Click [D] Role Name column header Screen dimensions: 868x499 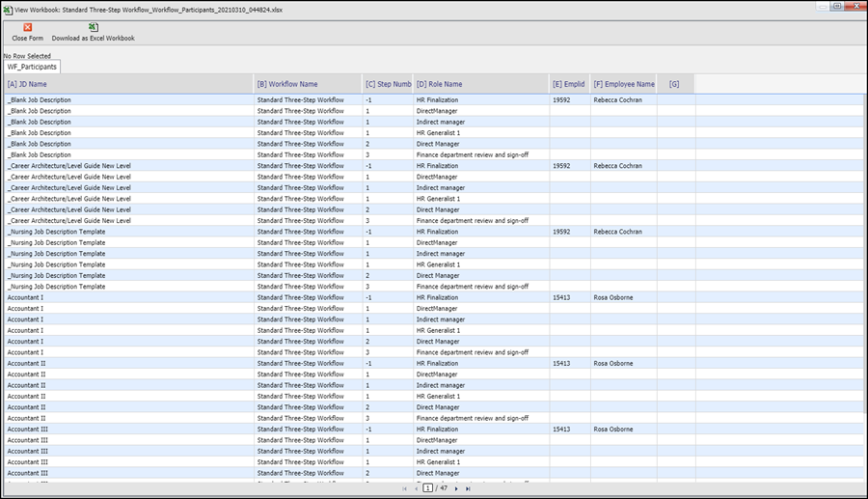click(481, 84)
